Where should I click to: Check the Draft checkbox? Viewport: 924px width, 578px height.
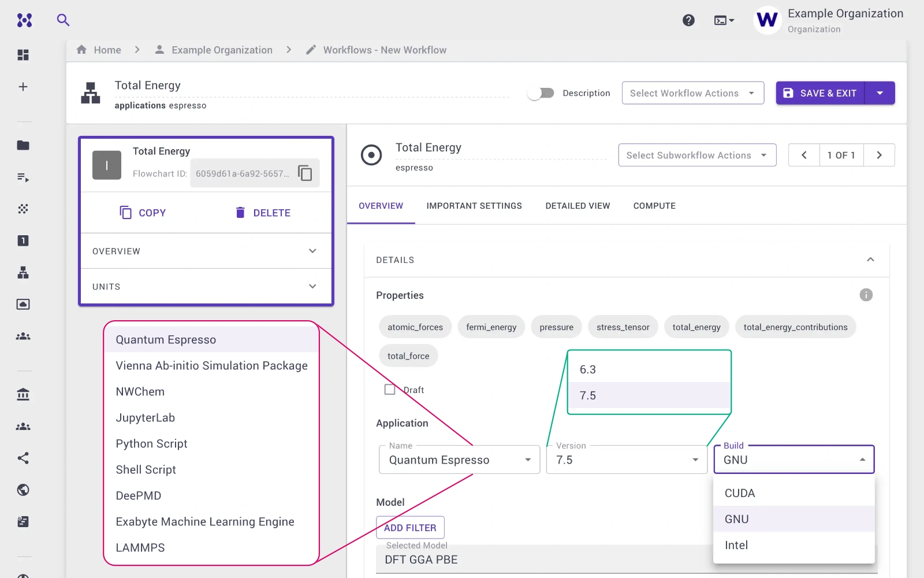tap(390, 390)
